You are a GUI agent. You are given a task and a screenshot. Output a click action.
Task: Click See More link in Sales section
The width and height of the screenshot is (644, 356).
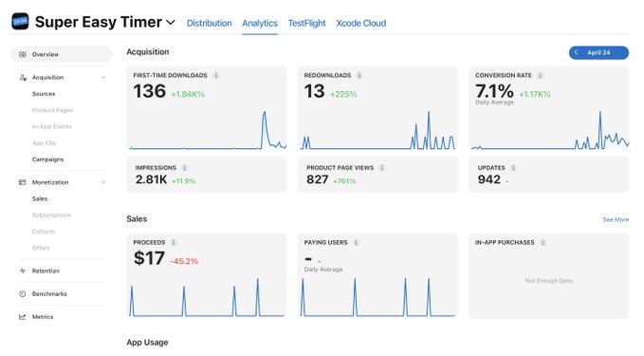pos(616,219)
